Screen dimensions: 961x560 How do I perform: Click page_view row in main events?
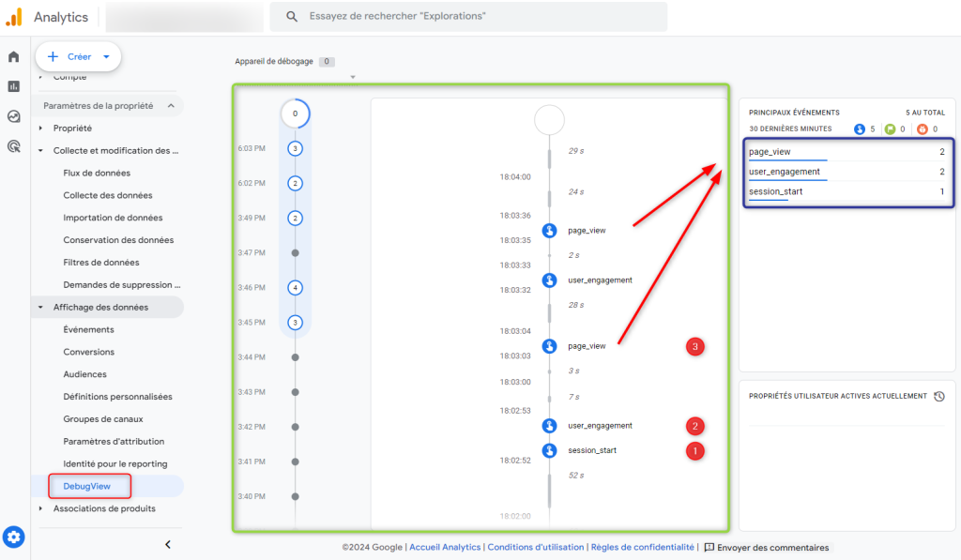tap(847, 152)
